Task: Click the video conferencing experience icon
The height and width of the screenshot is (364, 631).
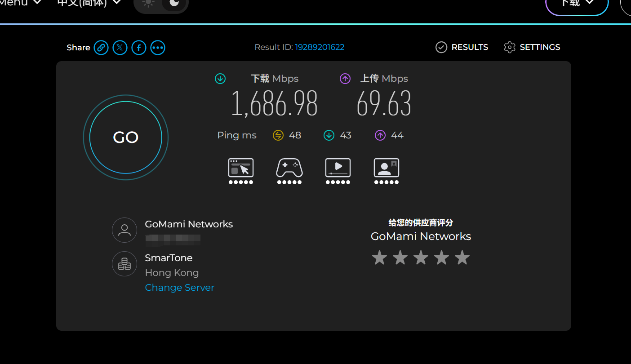Action: [387, 171]
